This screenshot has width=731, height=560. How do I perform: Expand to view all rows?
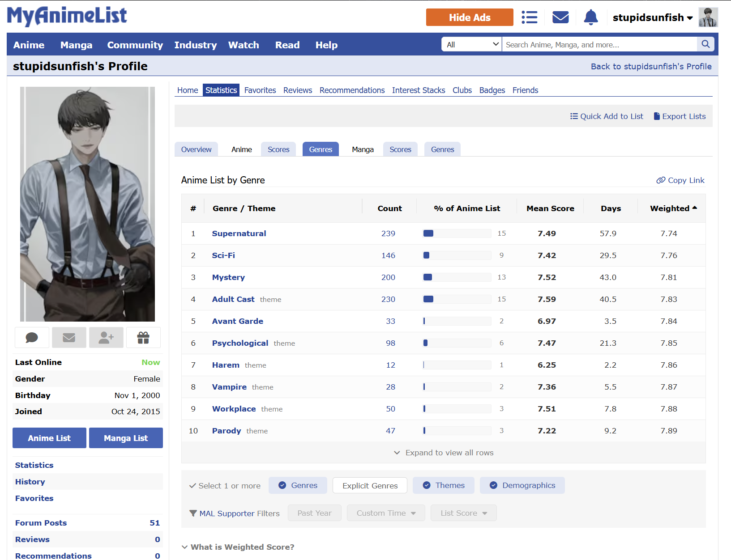coord(443,453)
